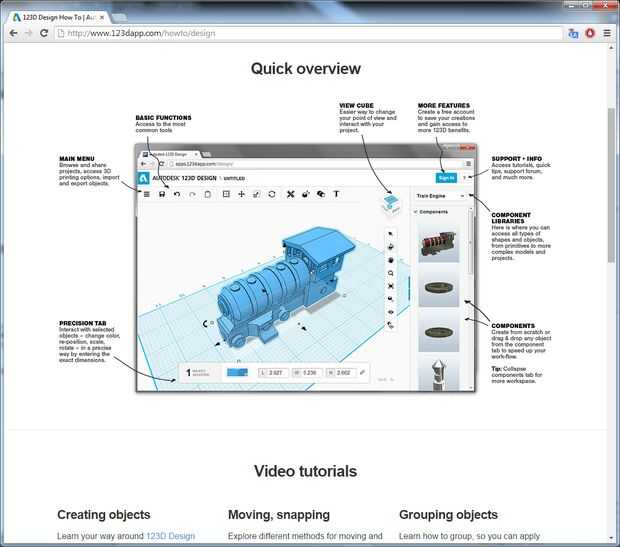This screenshot has height=547, width=620.
Task: Click the browser Back arrow
Action: tap(13, 33)
